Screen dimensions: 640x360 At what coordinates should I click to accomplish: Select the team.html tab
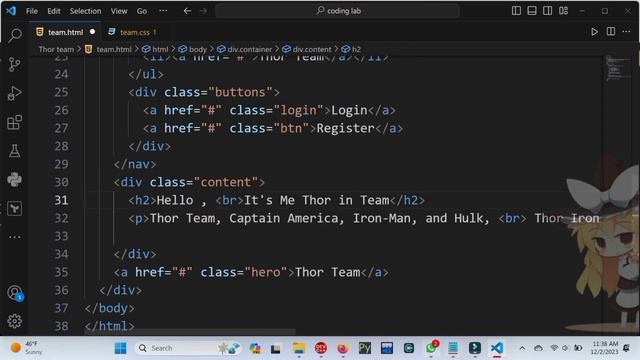pos(65,32)
